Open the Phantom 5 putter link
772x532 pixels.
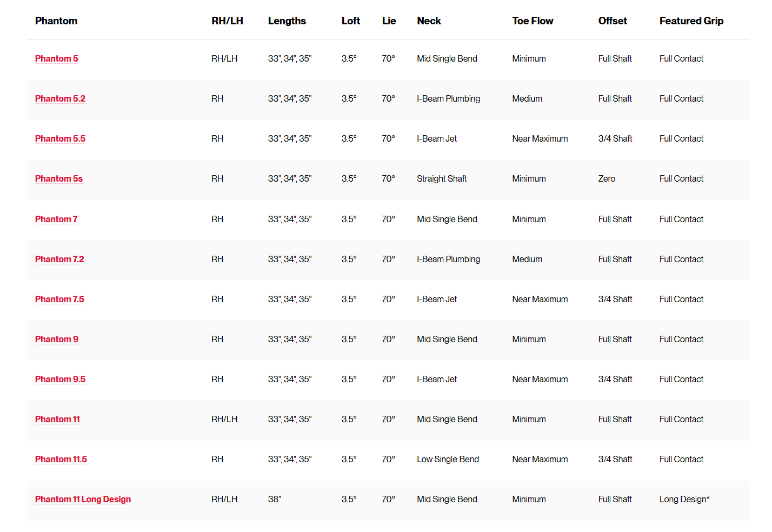[x=56, y=58]
